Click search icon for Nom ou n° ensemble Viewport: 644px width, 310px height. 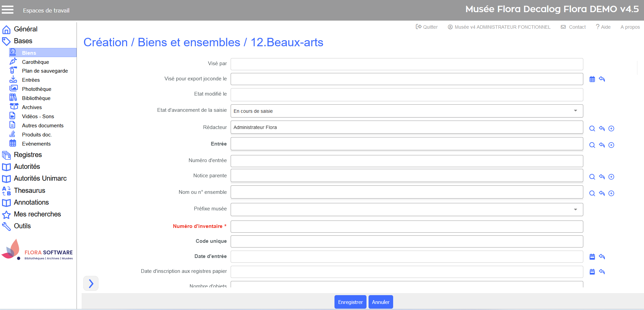[592, 193]
